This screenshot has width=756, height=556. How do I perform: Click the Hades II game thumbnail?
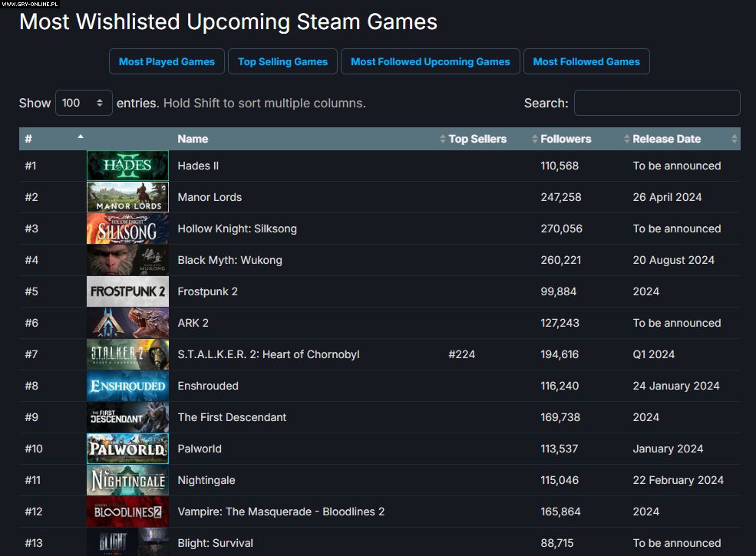click(x=127, y=166)
